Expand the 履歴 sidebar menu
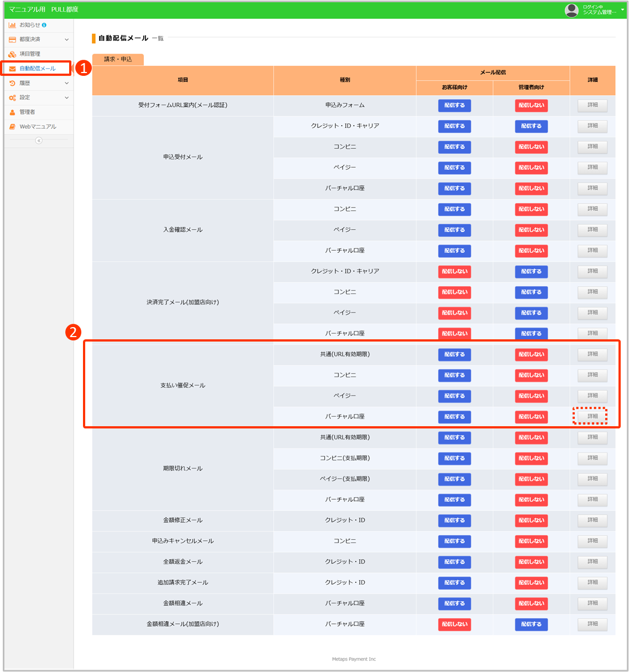 (66, 82)
